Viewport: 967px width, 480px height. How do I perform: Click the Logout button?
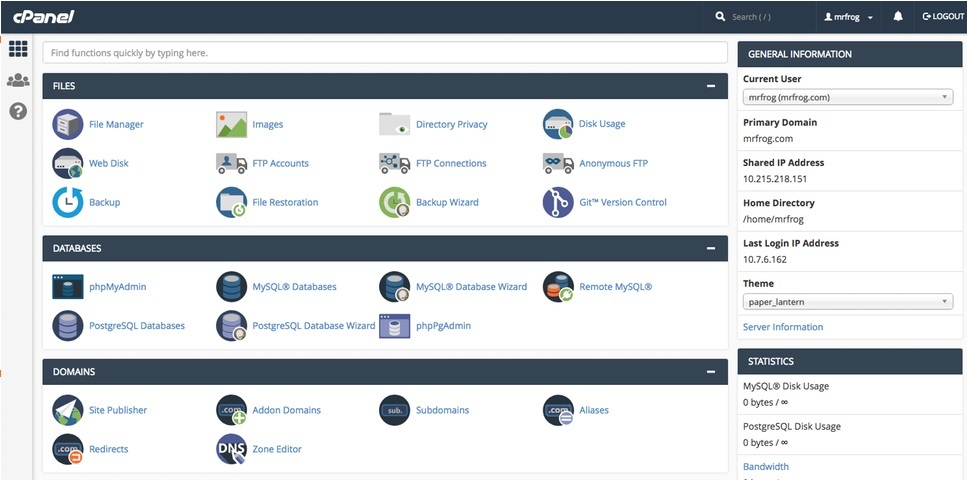coord(942,17)
